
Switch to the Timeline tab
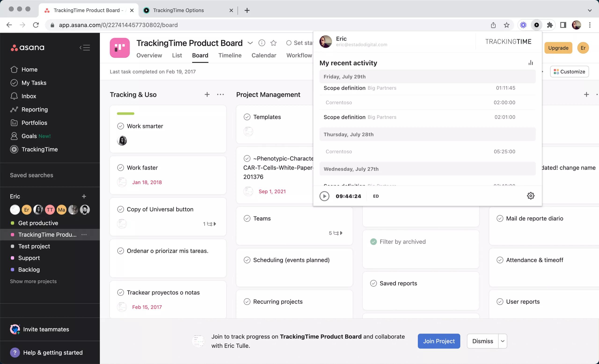230,55
